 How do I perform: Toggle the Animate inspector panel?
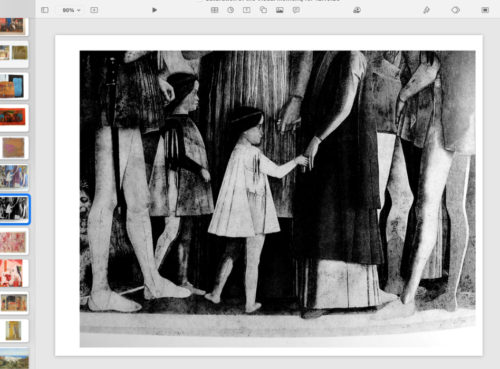[x=456, y=10]
